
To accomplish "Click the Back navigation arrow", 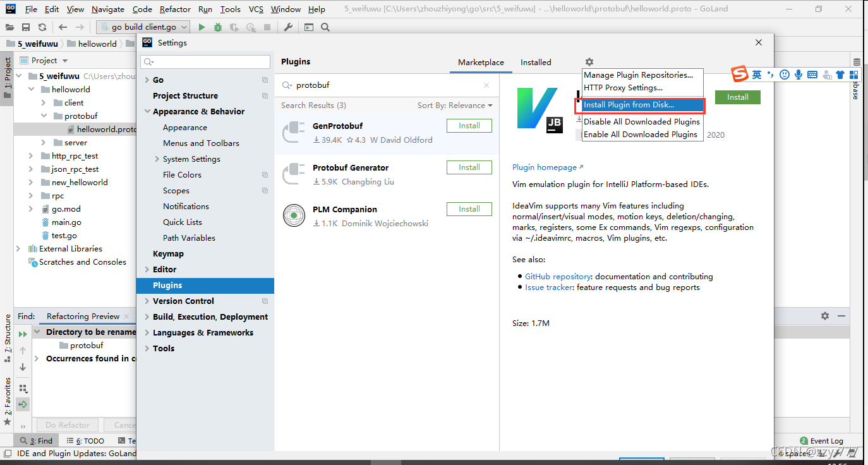I will coord(63,27).
